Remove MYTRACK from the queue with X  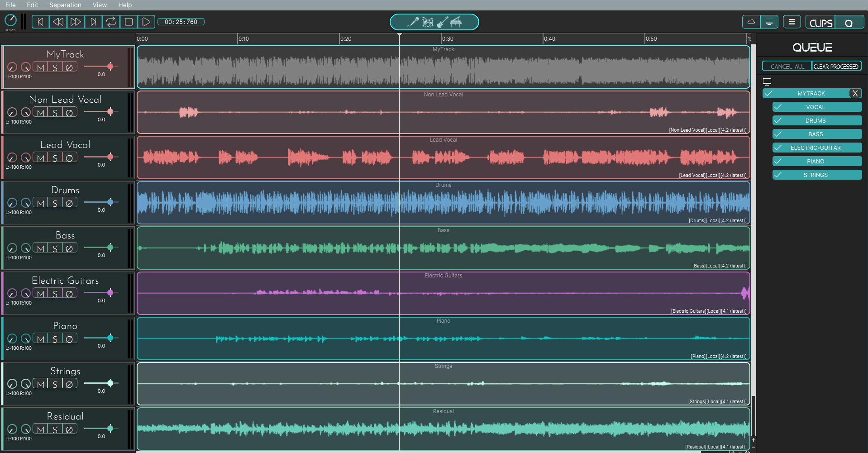click(x=855, y=93)
